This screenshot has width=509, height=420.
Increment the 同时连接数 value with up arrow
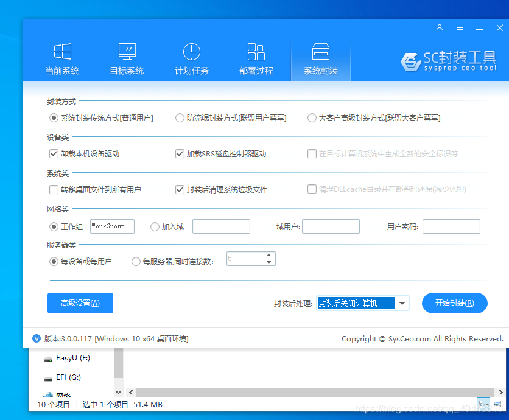270,255
